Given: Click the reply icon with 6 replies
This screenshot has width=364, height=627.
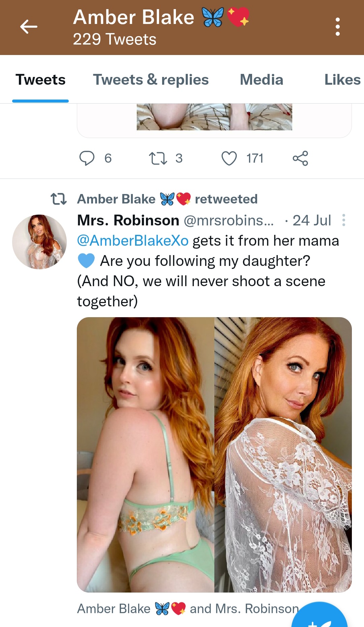Looking at the screenshot, I should pos(87,158).
